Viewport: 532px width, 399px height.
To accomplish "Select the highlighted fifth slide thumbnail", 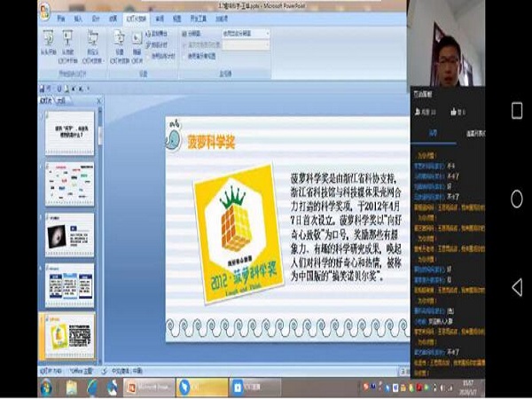I will (x=68, y=336).
